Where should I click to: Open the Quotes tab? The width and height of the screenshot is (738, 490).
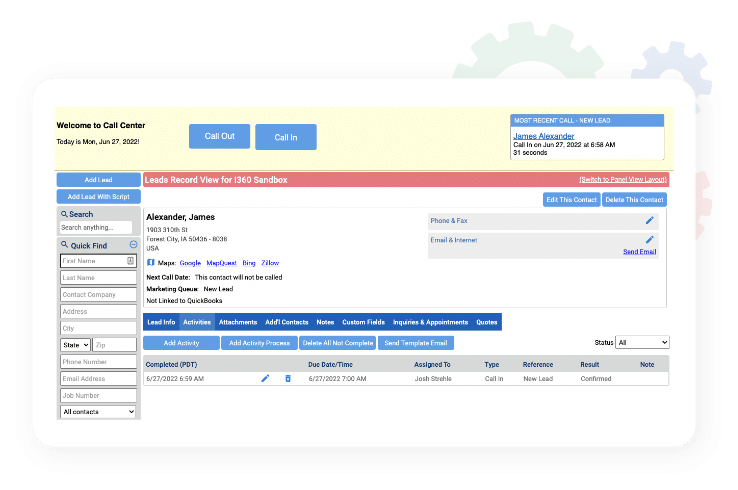point(487,322)
